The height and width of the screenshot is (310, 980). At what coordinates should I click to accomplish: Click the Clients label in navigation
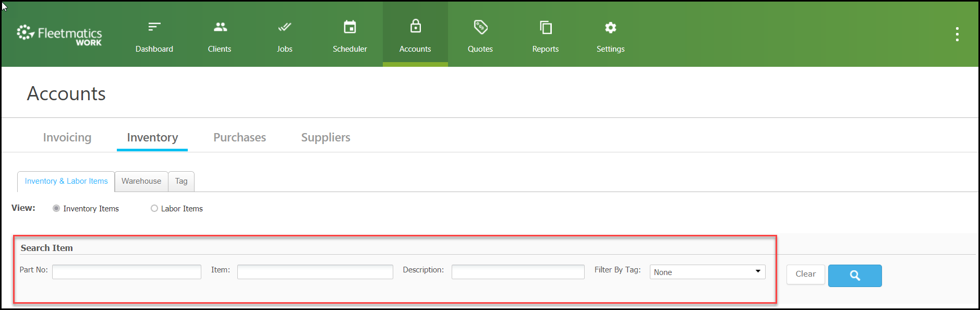point(220,49)
